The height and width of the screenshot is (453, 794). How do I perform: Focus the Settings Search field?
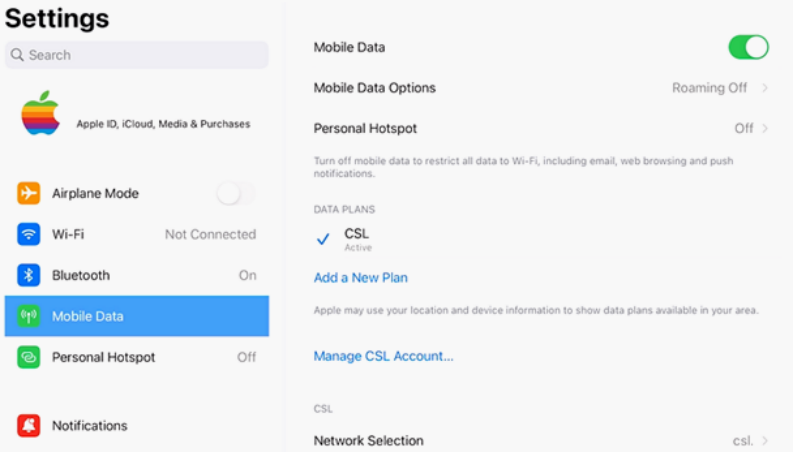137,55
